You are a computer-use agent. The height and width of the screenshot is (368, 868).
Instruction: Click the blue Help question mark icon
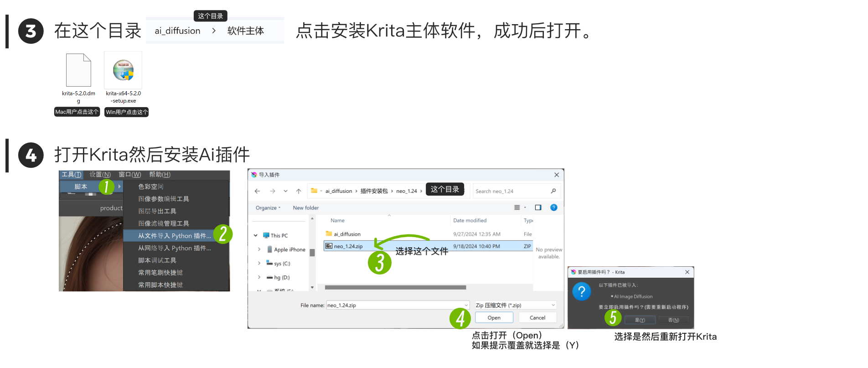click(553, 207)
